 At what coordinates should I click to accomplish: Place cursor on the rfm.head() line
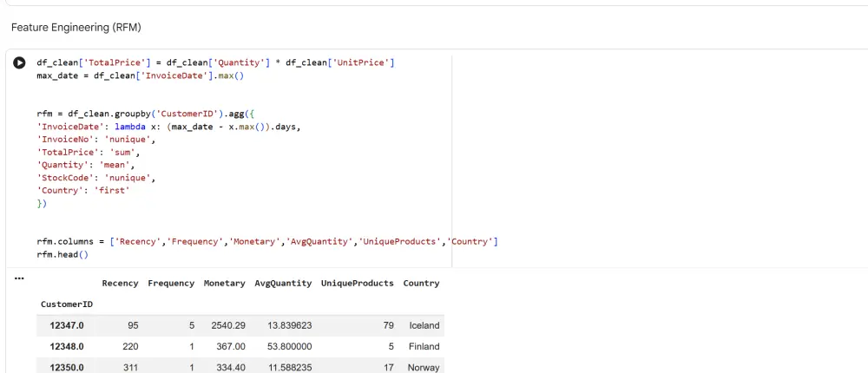62,254
